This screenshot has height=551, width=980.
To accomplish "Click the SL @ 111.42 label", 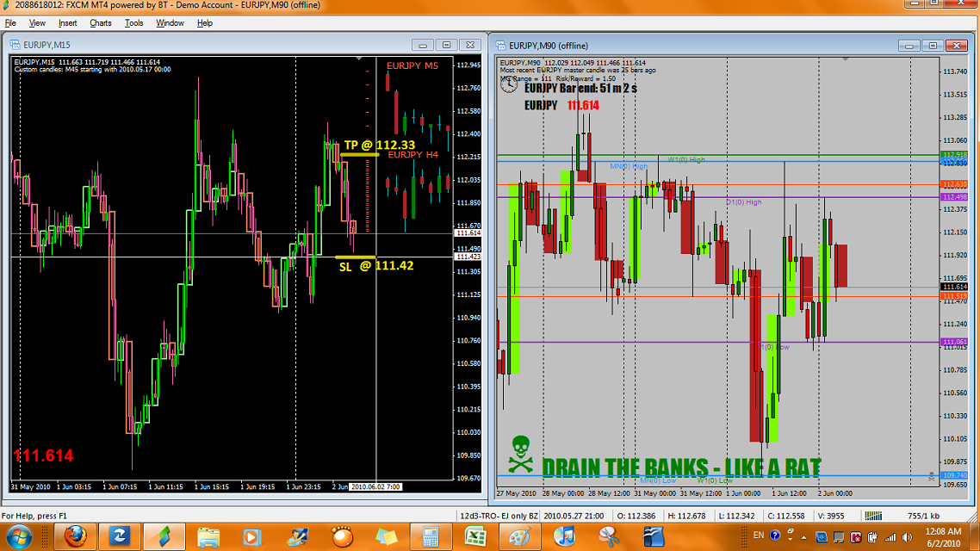I will 376,266.
